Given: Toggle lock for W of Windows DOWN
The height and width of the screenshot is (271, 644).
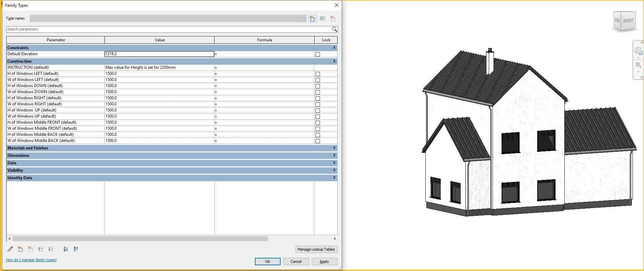Looking at the screenshot, I should [x=318, y=92].
